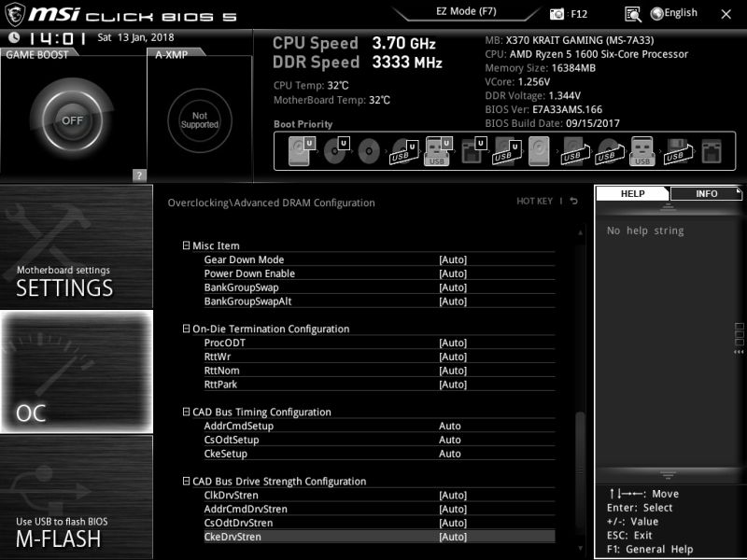747x560 pixels.
Task: Open RttNom [Auto] value
Action: point(453,371)
